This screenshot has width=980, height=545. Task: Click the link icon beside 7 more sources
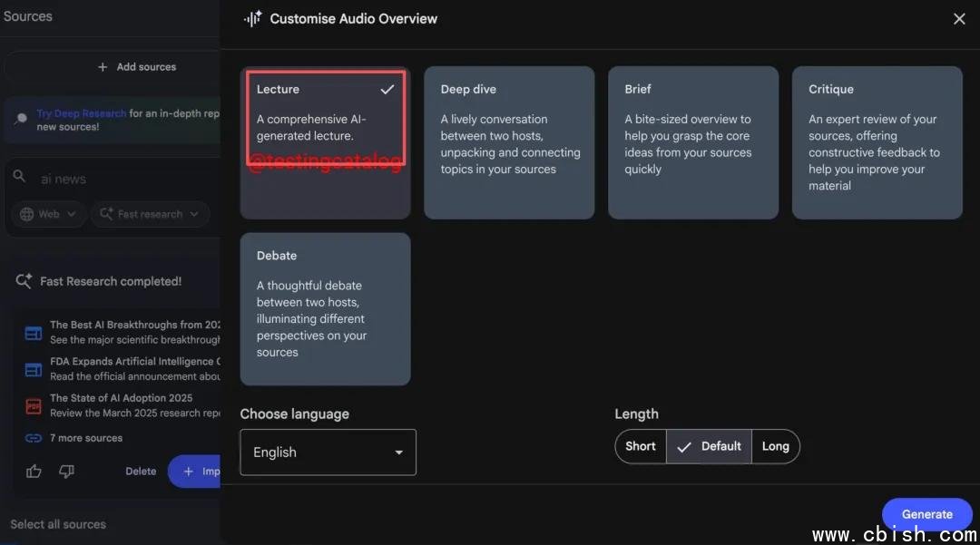pyautogui.click(x=34, y=438)
